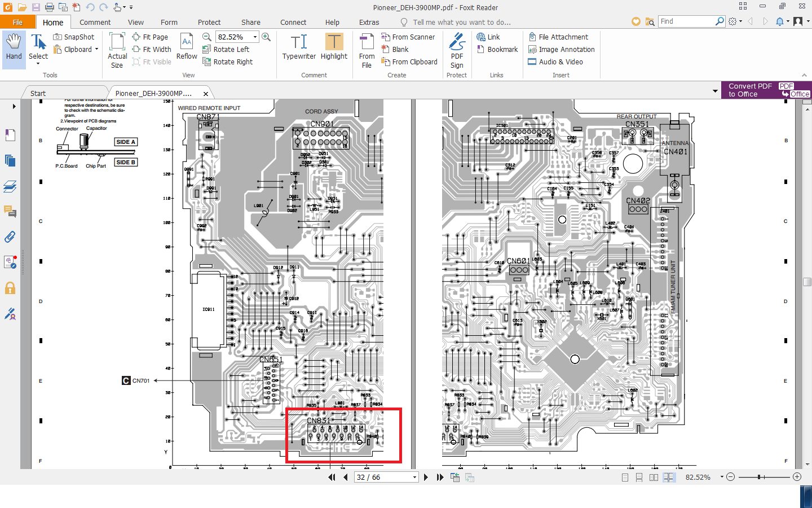Expand the Clipboard dropdown arrow
812x508 pixels.
tap(96, 49)
